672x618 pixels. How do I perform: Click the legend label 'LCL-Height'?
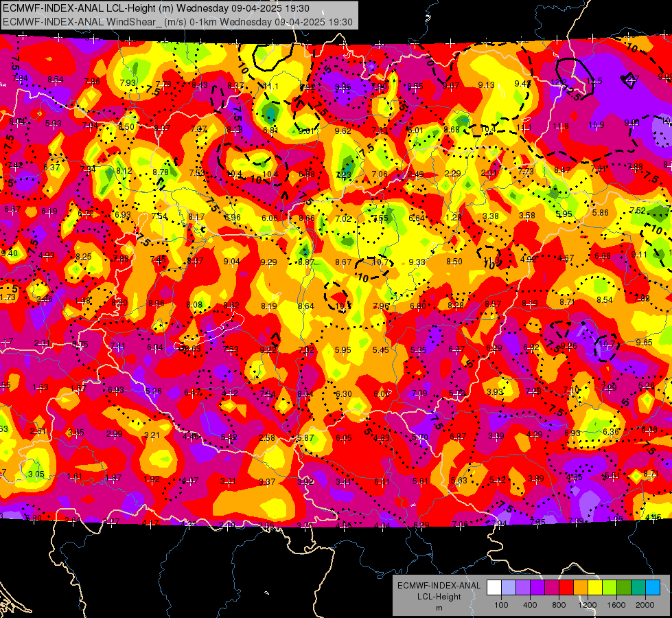click(x=439, y=597)
